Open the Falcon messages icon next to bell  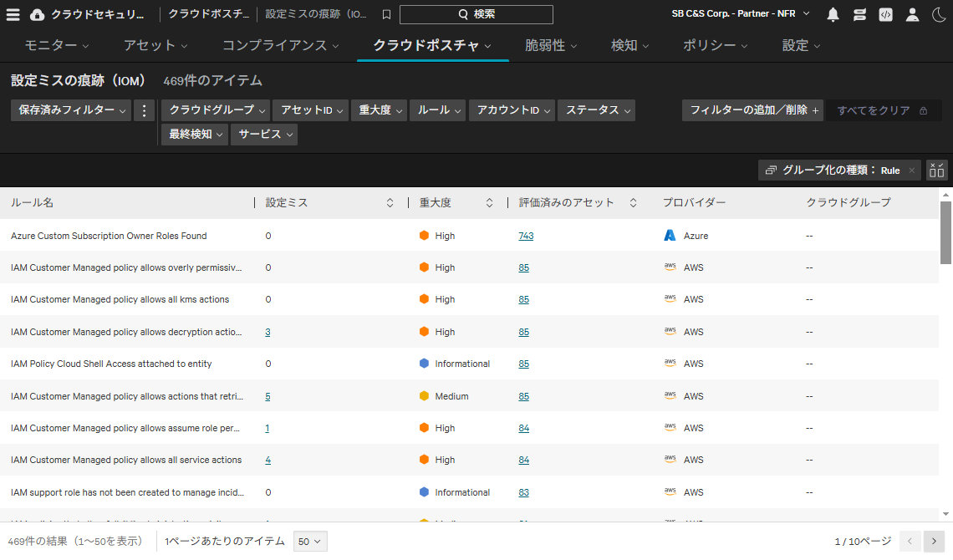pos(859,14)
